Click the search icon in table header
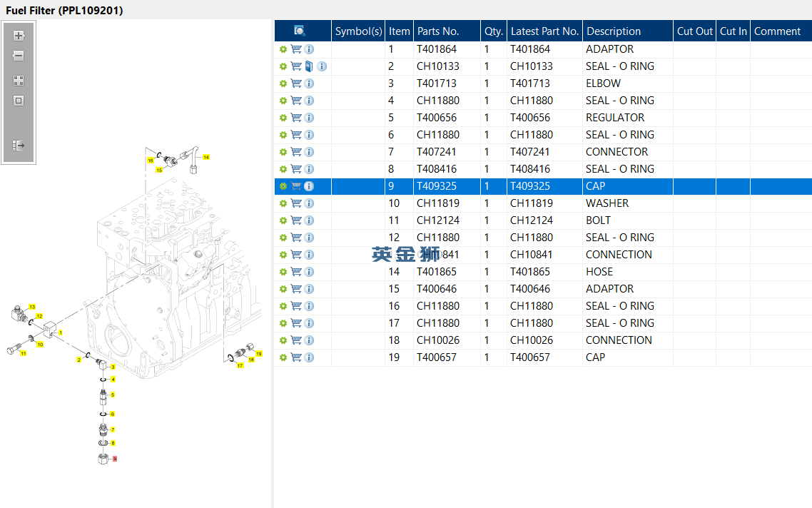812x508 pixels. (x=299, y=31)
